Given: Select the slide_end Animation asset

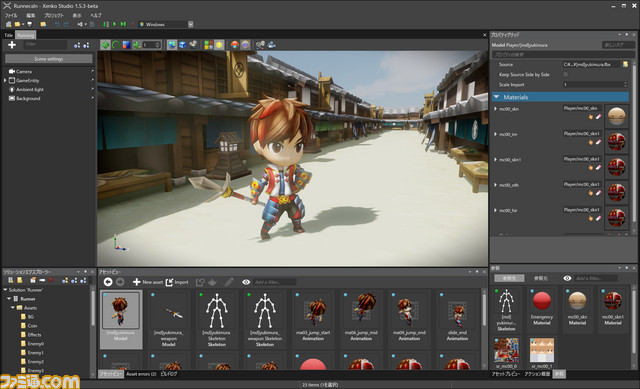Looking at the screenshot, I should [458, 320].
